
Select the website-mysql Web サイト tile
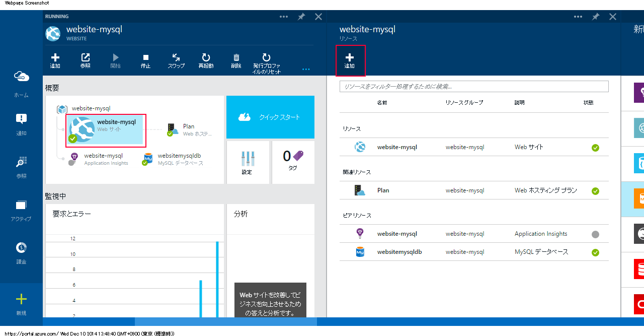pos(106,130)
